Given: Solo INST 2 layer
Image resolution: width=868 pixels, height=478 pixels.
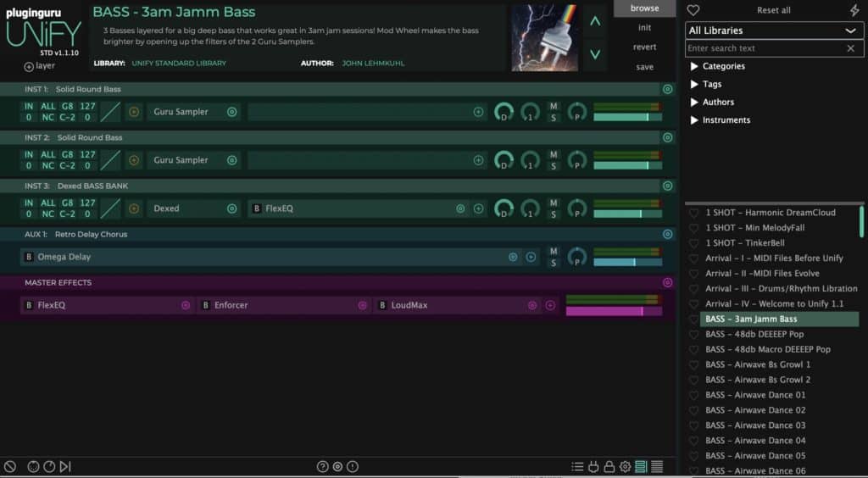Looking at the screenshot, I should click(554, 166).
